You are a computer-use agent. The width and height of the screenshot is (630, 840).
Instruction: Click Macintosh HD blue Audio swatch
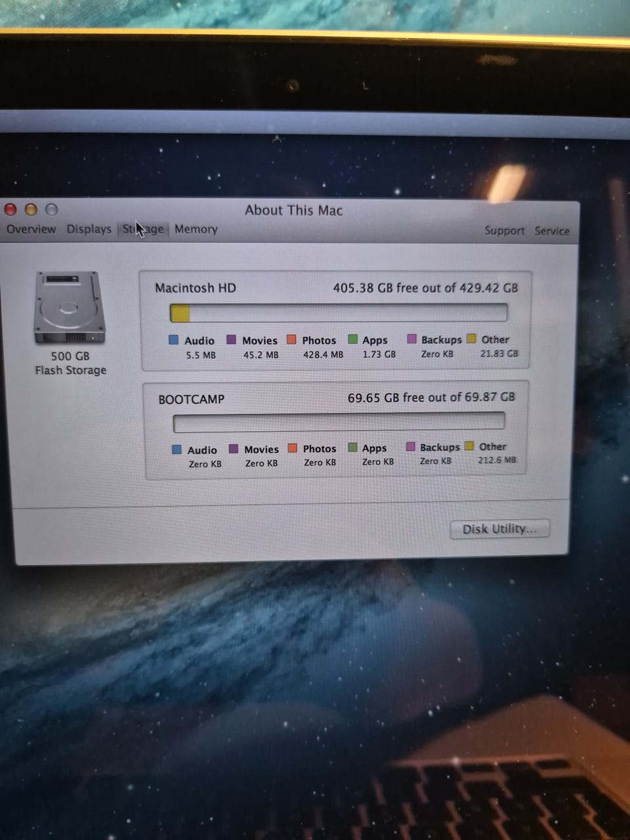(173, 340)
